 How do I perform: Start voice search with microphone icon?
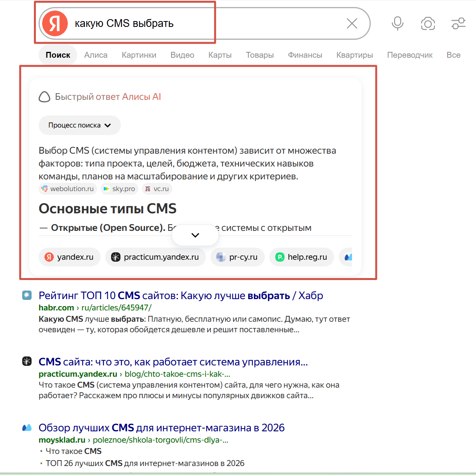pyautogui.click(x=398, y=23)
